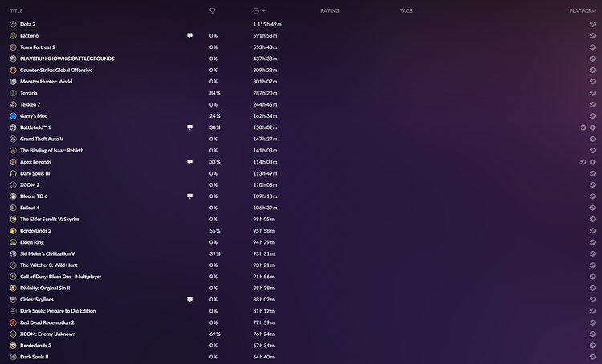This screenshot has height=364, width=602.
Task: Click the 69% achievement value for XCOM: Enemy Unknown
Action: 215,334
